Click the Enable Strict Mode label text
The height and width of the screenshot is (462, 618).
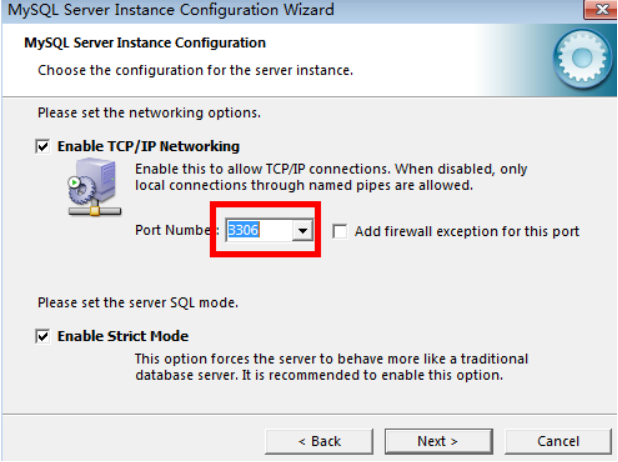point(122,337)
